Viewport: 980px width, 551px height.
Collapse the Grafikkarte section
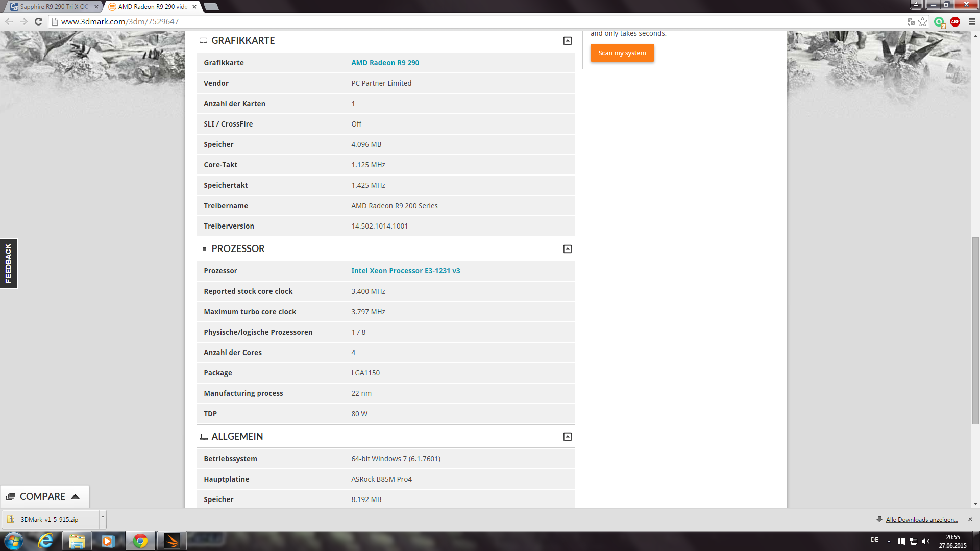click(567, 41)
